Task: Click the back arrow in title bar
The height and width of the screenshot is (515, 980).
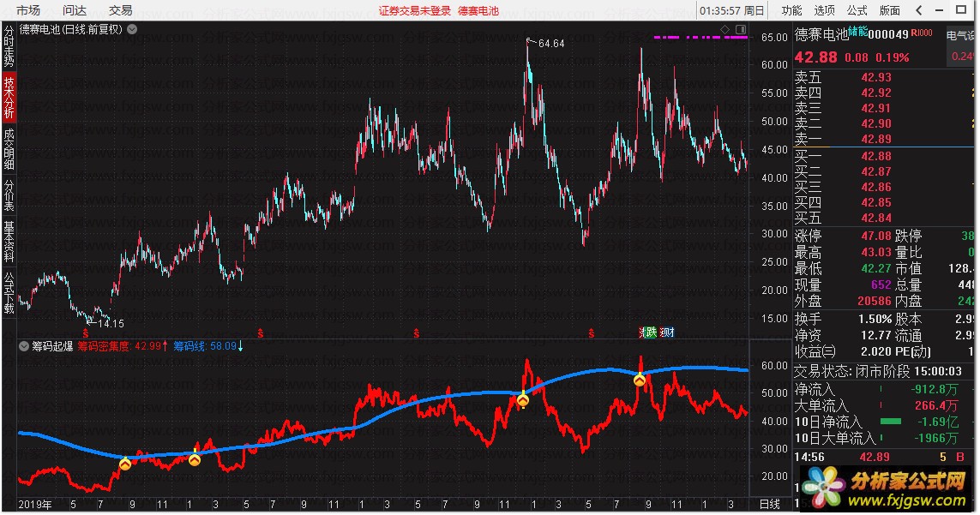Action: 919,10
